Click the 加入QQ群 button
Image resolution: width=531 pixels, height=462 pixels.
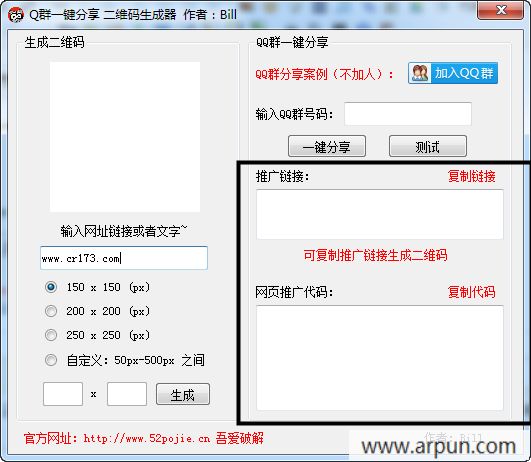click(x=453, y=73)
